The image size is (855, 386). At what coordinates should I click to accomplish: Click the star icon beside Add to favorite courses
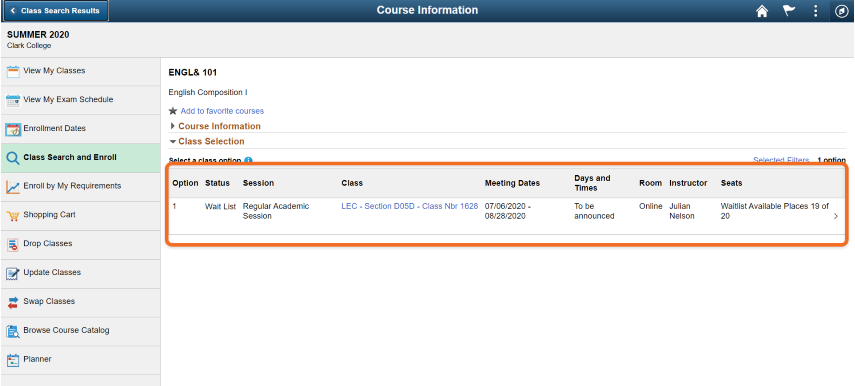[x=173, y=111]
